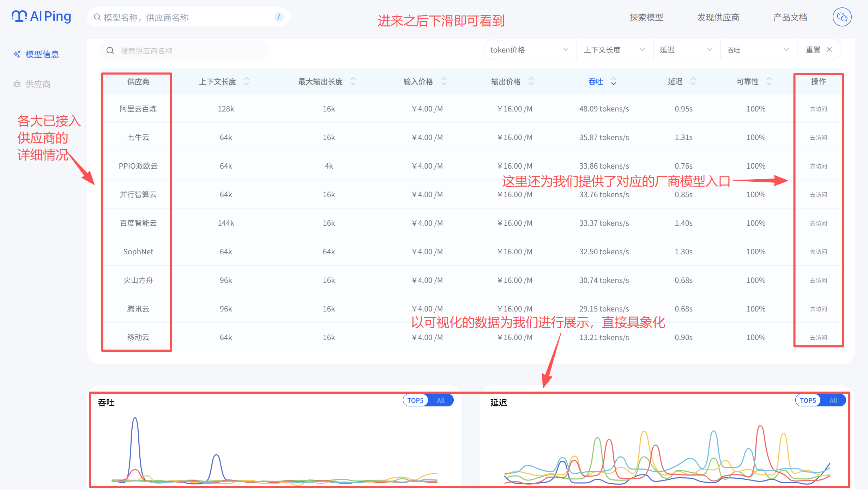Click the 移动云 supplier name
This screenshot has height=490, width=868.
[x=138, y=337]
